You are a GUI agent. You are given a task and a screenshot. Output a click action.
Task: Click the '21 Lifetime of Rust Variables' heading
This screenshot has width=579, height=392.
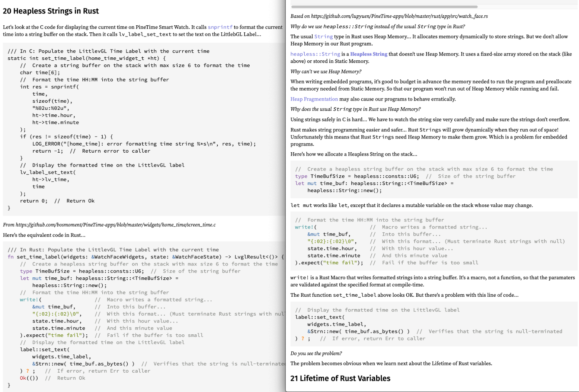click(340, 378)
